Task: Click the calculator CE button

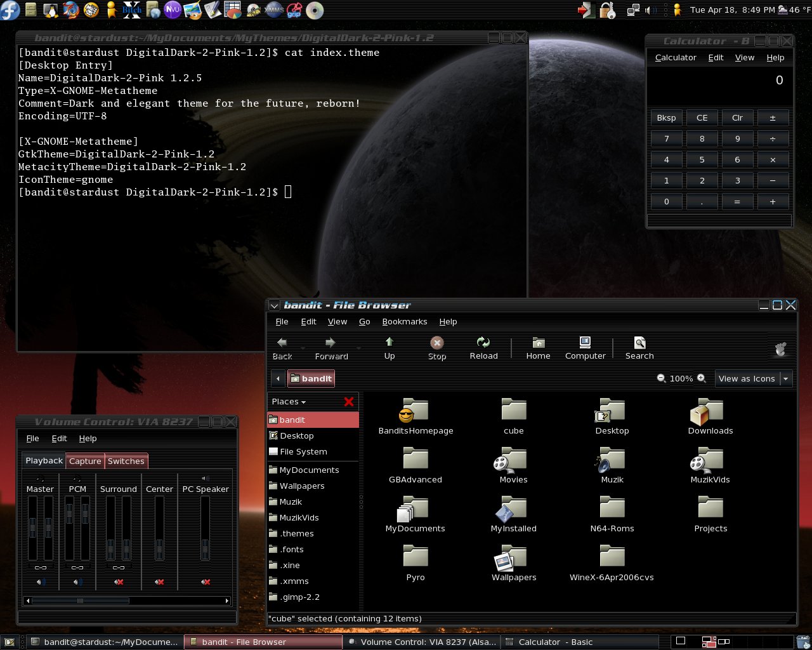Action: [x=702, y=117]
